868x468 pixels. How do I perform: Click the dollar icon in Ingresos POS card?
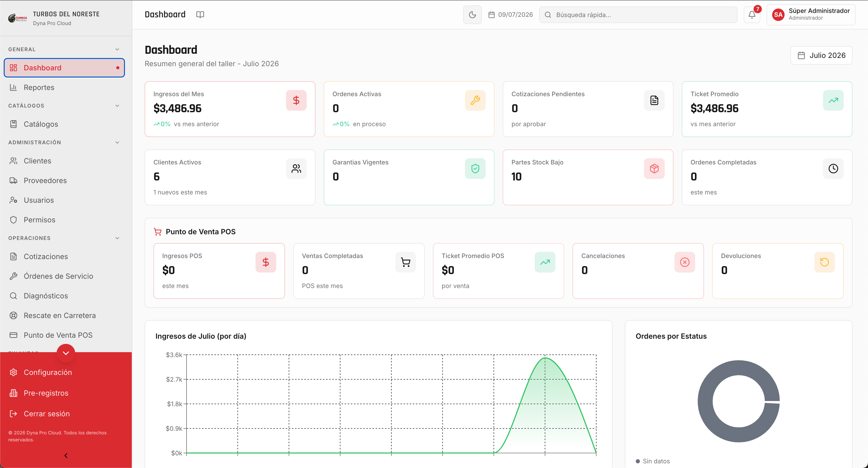(x=266, y=262)
